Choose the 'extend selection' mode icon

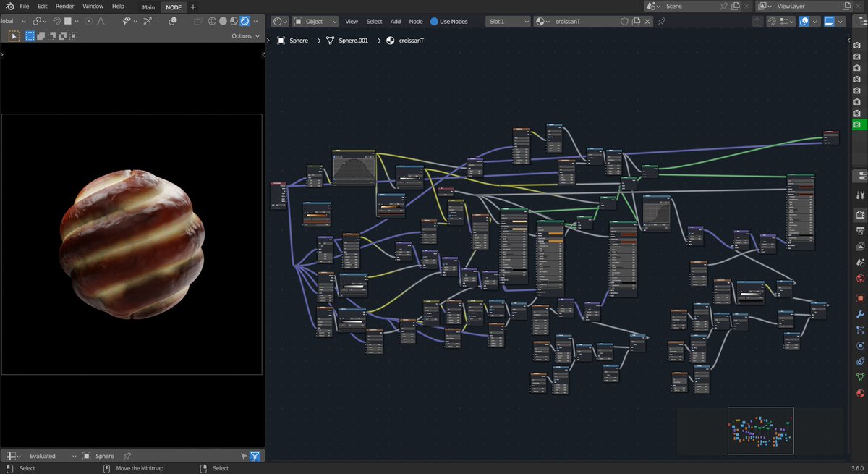[41, 35]
